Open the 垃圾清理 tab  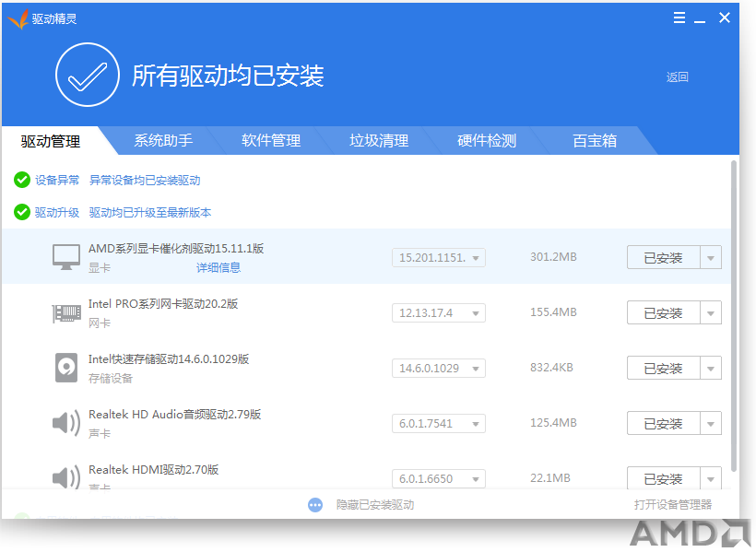pyautogui.click(x=379, y=141)
